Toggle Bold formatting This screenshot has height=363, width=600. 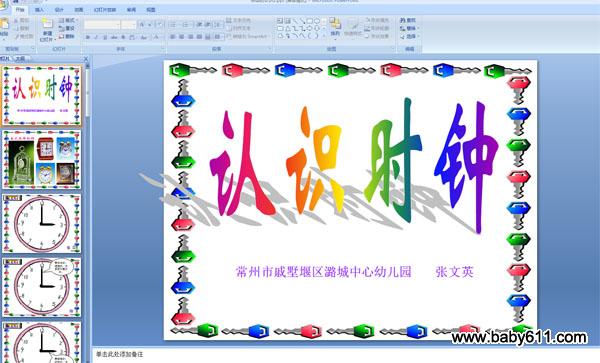click(88, 37)
